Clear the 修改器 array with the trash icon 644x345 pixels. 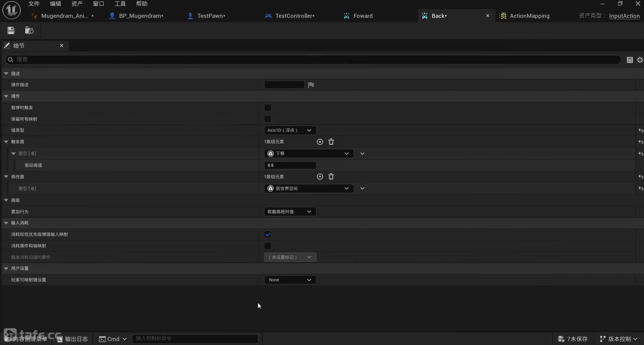click(331, 177)
